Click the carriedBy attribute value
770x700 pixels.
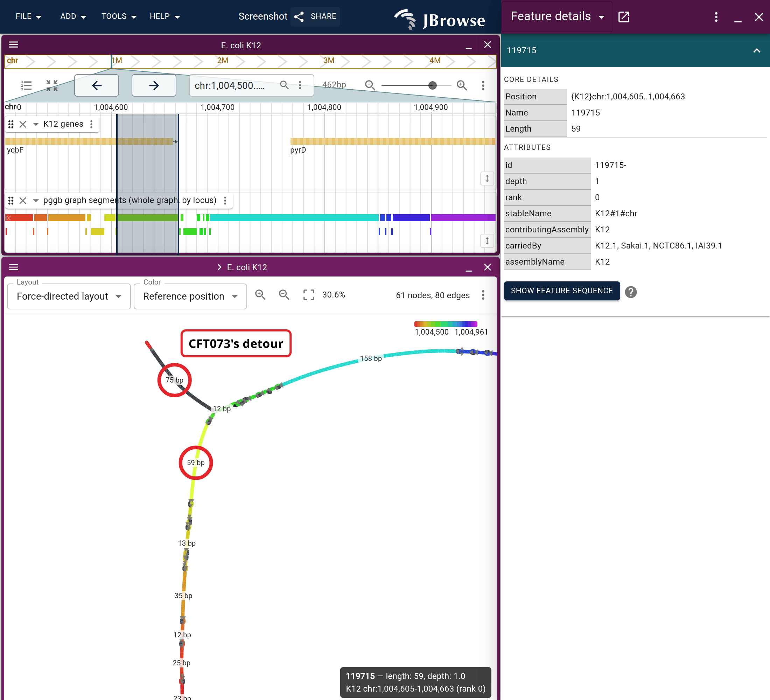[658, 246]
